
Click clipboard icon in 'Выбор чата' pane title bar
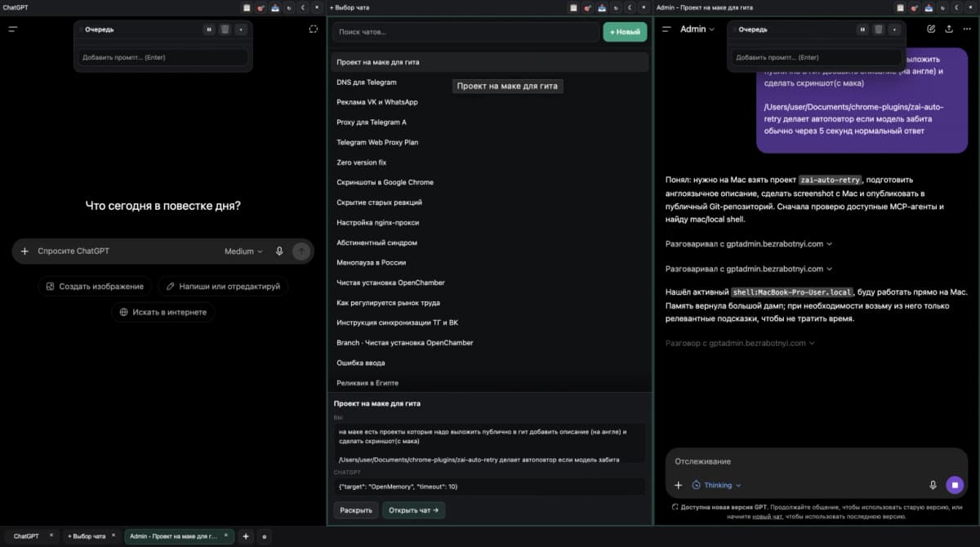click(x=573, y=7)
